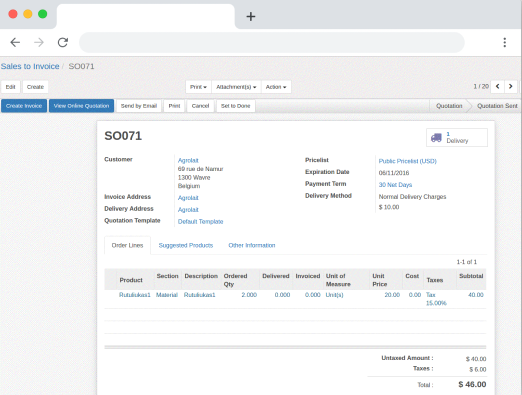Click the browser forward arrow

[x=39, y=42]
